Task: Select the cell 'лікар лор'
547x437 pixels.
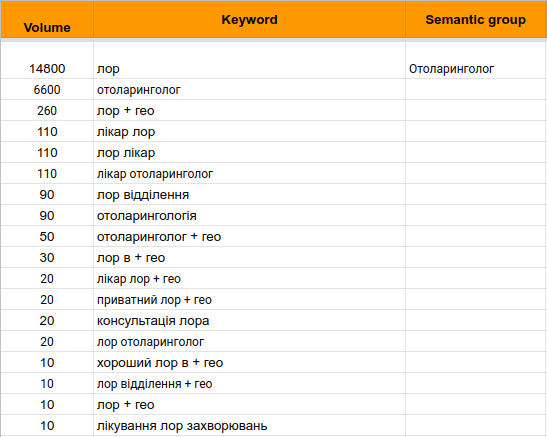Action: 249,131
